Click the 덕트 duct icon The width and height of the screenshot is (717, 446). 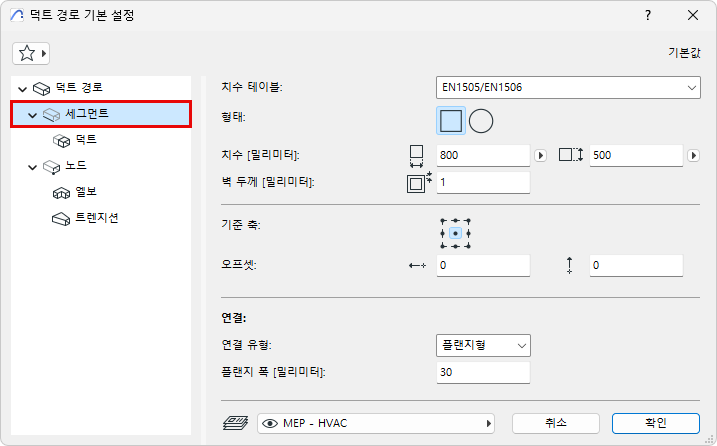pos(61,140)
